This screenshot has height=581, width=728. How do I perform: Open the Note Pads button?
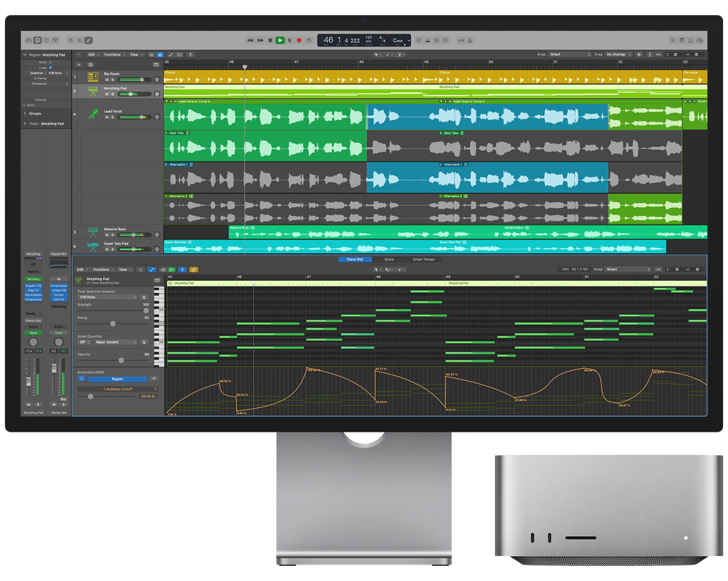click(x=681, y=40)
